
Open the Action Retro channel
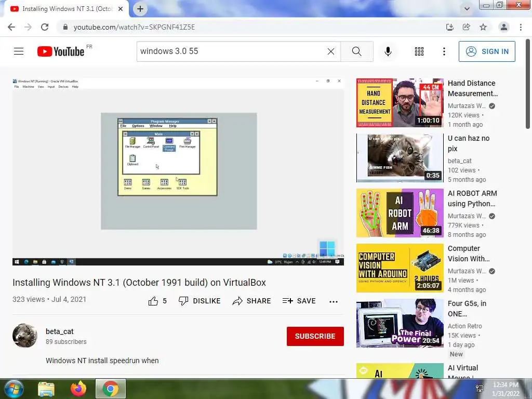(465, 326)
